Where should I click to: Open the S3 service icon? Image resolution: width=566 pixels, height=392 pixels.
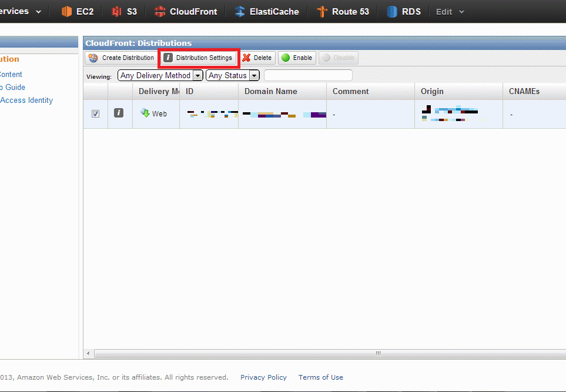click(116, 12)
